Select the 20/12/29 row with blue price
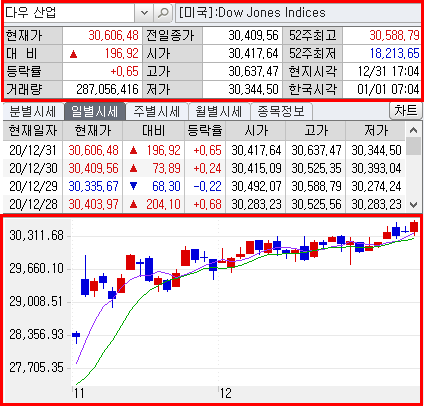Screen dimensions: 424x406 204,186
